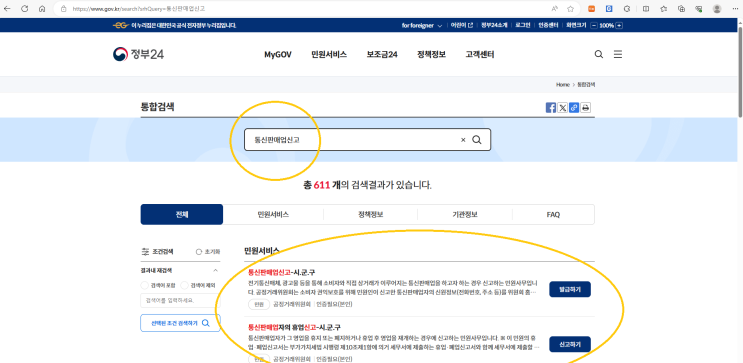Image resolution: width=743 pixels, height=363 pixels.
Task: Click the 로그인 link
Action: (523, 26)
